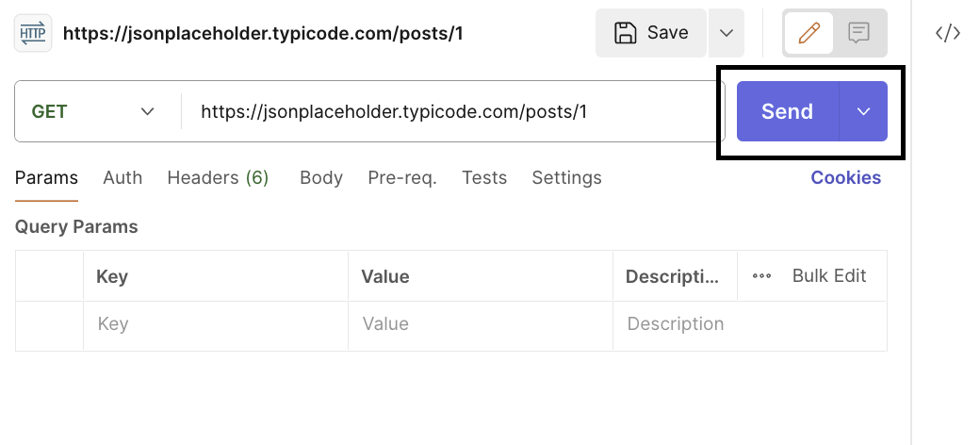This screenshot has height=445, width=980.
Task: Open the Headers (6) tab
Action: (218, 177)
